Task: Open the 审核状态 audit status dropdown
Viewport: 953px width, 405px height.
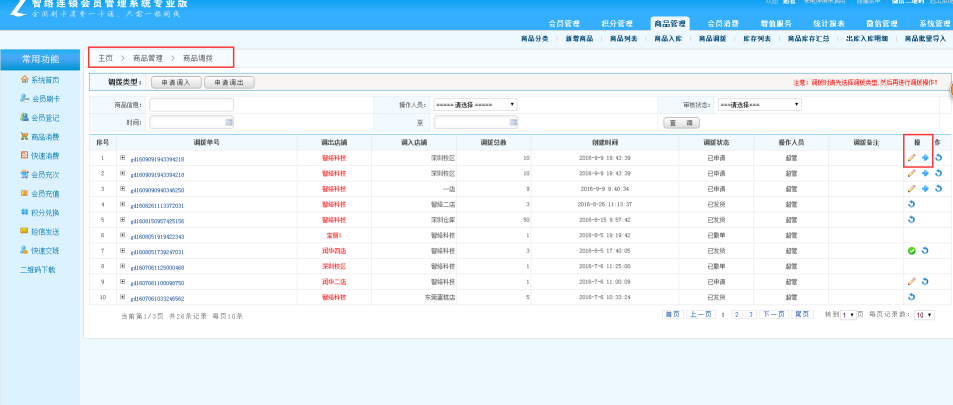Action: coord(760,105)
